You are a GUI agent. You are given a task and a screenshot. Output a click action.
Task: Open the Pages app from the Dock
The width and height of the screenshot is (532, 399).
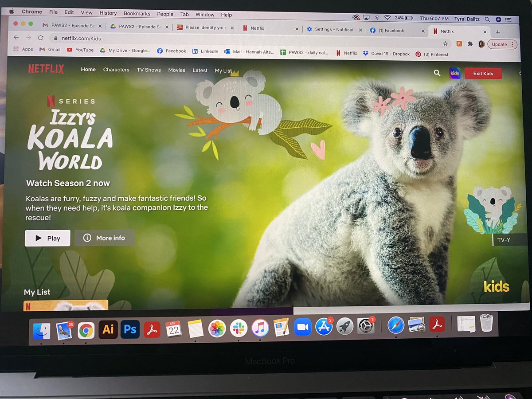[282, 328]
